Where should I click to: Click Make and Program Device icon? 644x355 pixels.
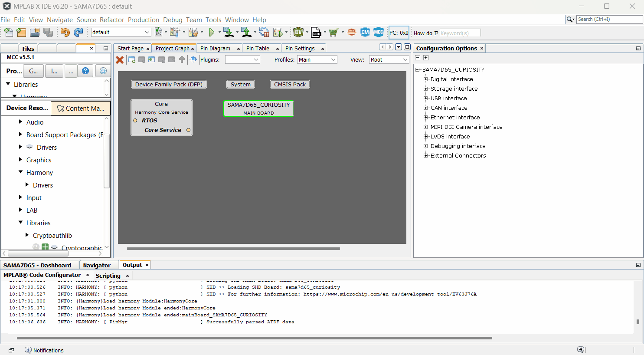tap(228, 32)
